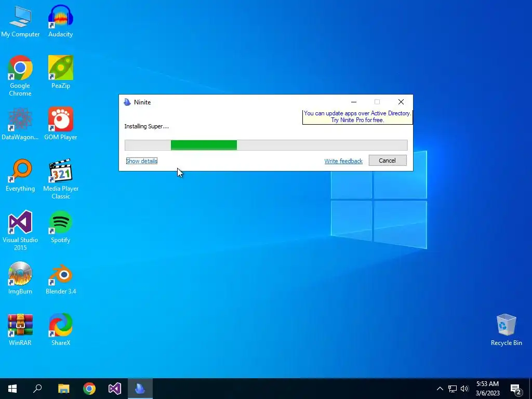
Task: Click the Ninite taskbar button
Action: coord(140,389)
